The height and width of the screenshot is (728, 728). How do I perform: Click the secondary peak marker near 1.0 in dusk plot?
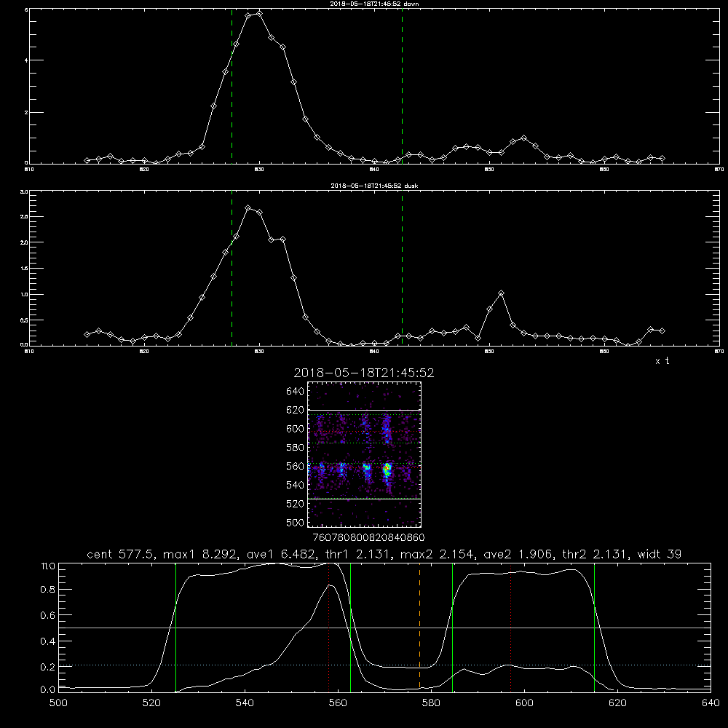(x=501, y=293)
